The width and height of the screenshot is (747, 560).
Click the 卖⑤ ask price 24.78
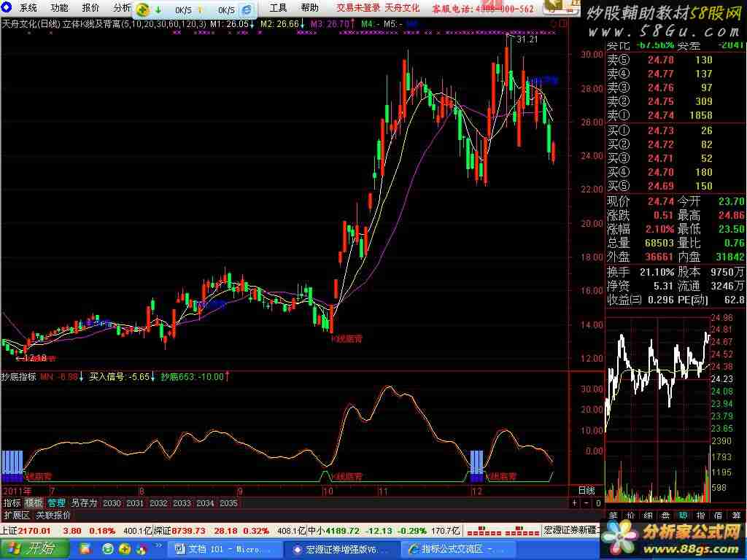(661, 60)
